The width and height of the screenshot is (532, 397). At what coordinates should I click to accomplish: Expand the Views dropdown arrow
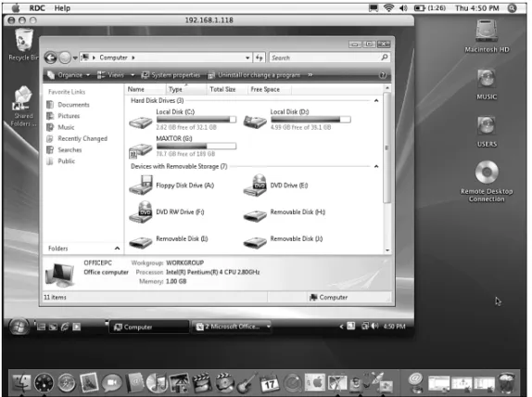click(133, 75)
